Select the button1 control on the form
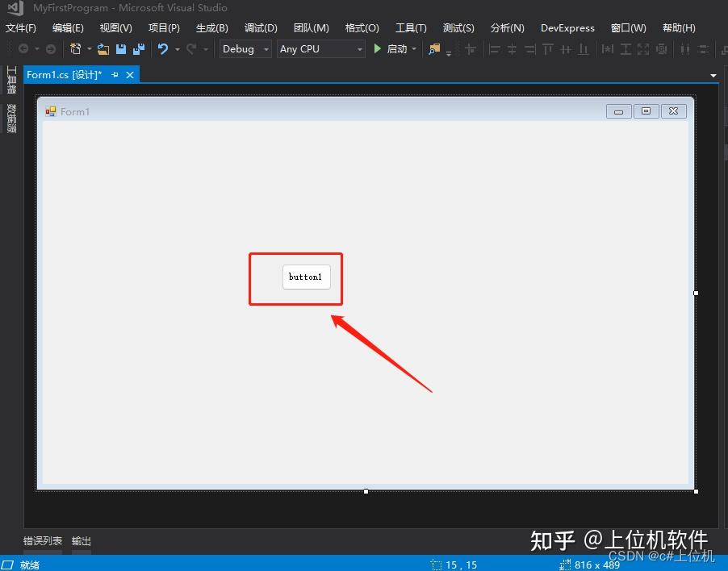 click(307, 277)
